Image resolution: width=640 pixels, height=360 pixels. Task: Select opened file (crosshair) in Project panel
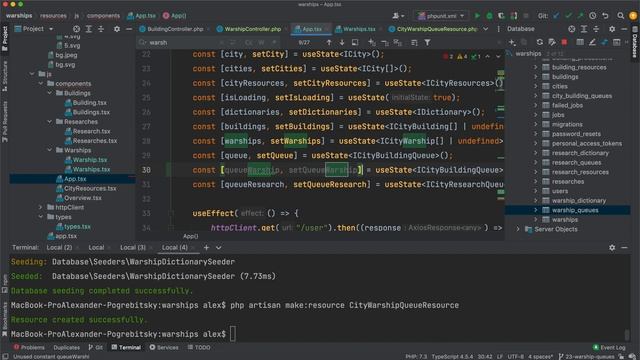(76, 29)
